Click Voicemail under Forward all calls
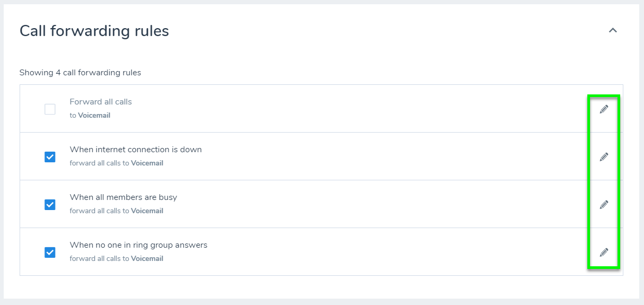The width and height of the screenshot is (644, 305). 94,115
